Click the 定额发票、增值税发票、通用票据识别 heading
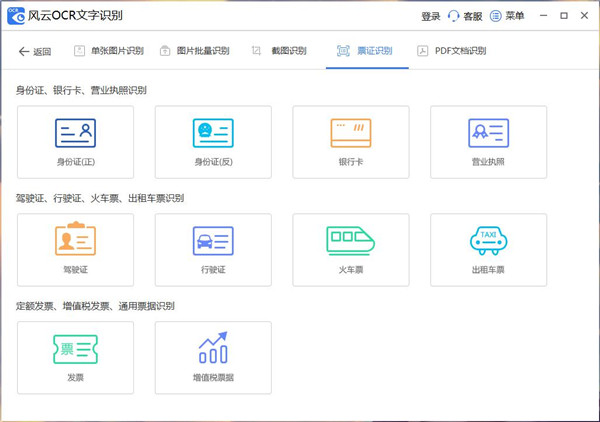 [95, 306]
